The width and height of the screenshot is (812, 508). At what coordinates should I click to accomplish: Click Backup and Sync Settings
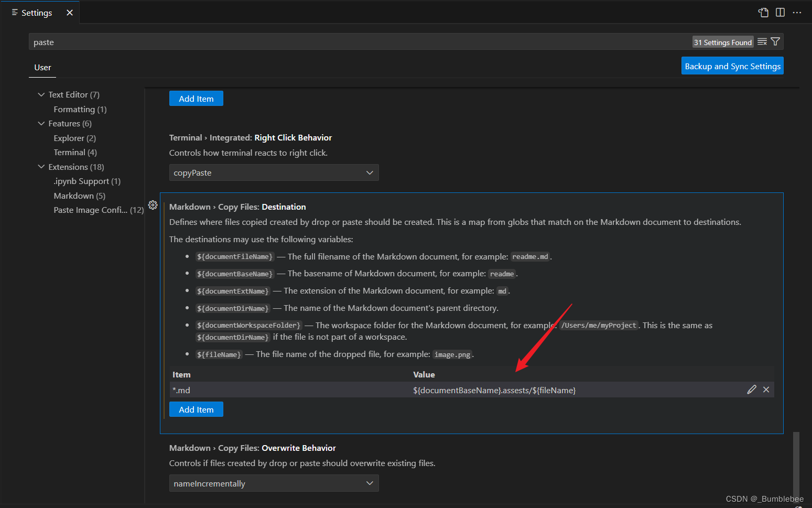click(x=732, y=66)
